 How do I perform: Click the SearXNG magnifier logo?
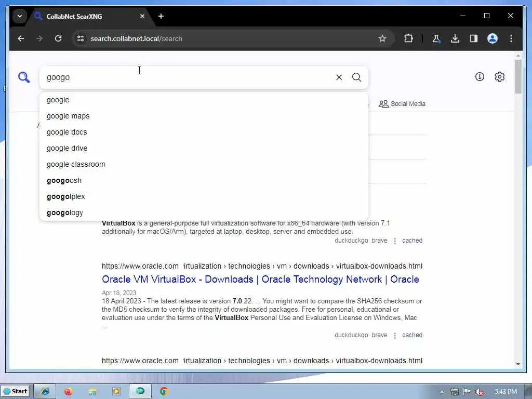coord(24,77)
